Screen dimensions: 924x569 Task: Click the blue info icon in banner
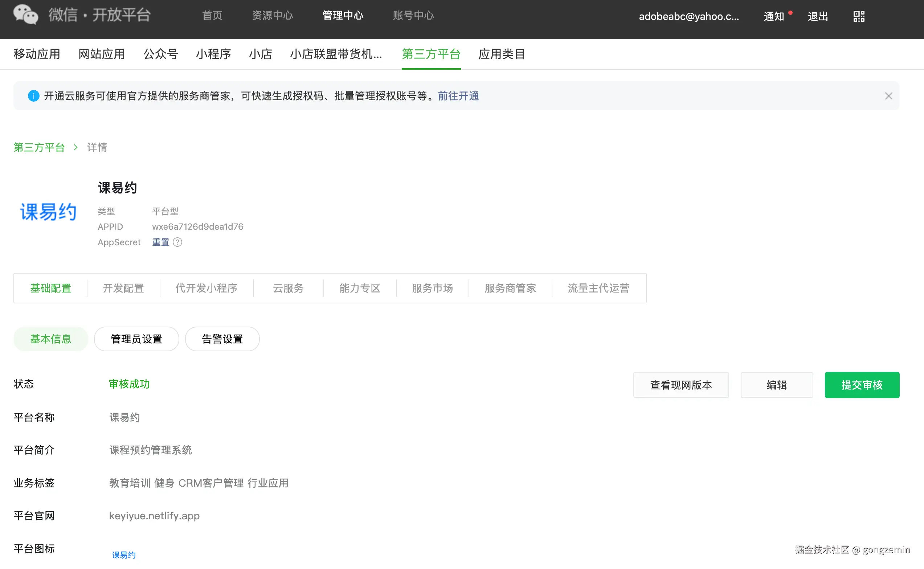click(x=33, y=96)
